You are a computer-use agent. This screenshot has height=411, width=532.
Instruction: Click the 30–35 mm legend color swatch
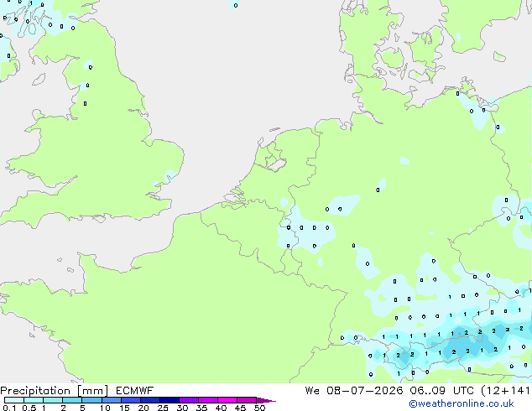[188, 400]
